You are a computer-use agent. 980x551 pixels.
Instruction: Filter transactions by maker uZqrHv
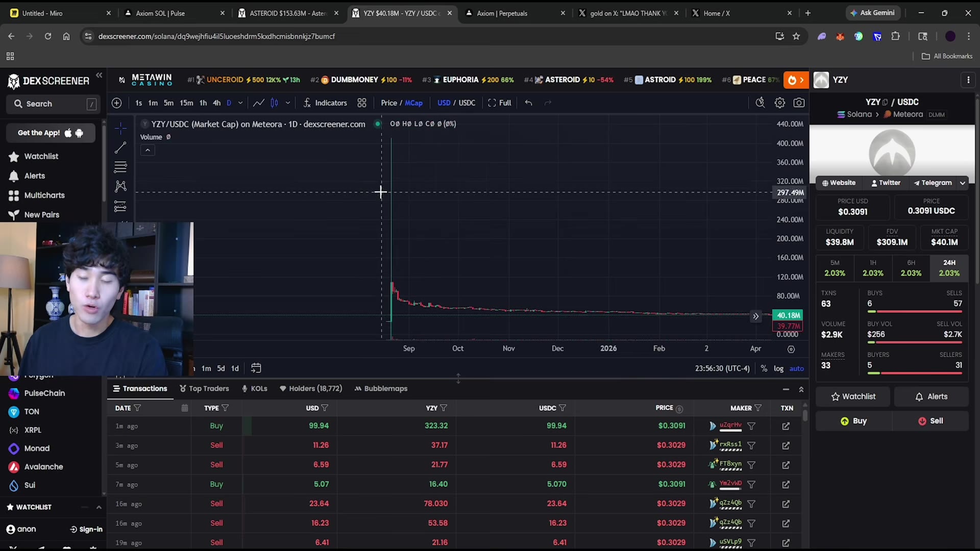click(x=751, y=426)
